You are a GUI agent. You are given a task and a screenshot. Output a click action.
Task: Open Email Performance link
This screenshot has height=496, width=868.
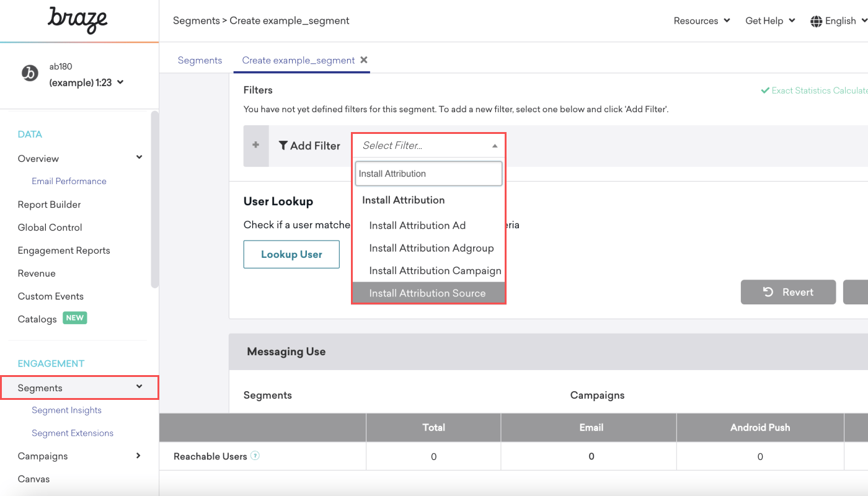tap(69, 181)
